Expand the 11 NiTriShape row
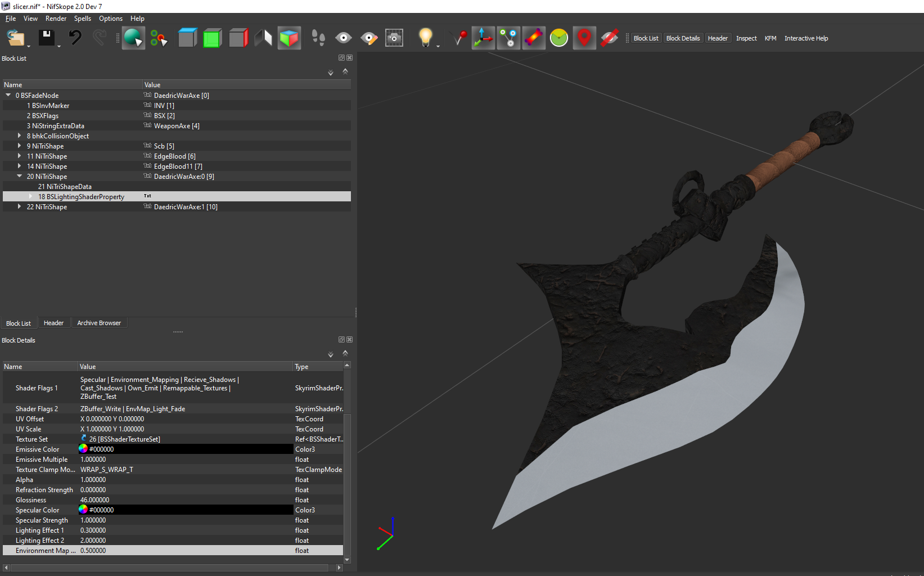This screenshot has width=924, height=576. pyautogui.click(x=20, y=156)
